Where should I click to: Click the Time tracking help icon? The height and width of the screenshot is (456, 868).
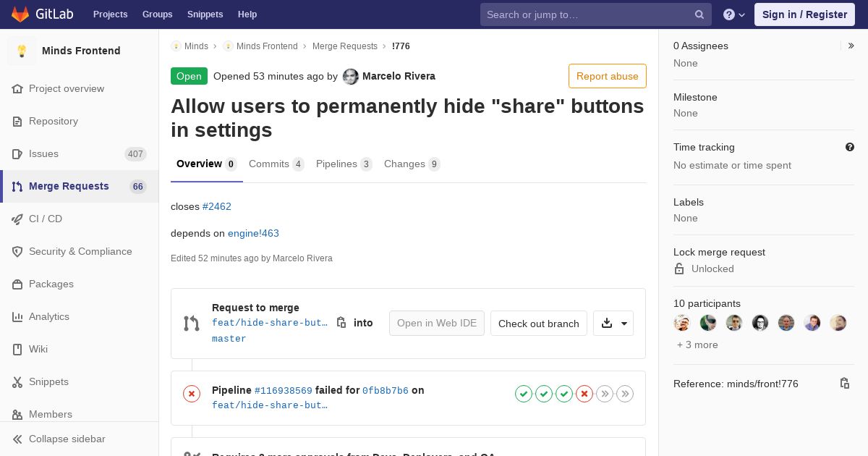point(850,147)
